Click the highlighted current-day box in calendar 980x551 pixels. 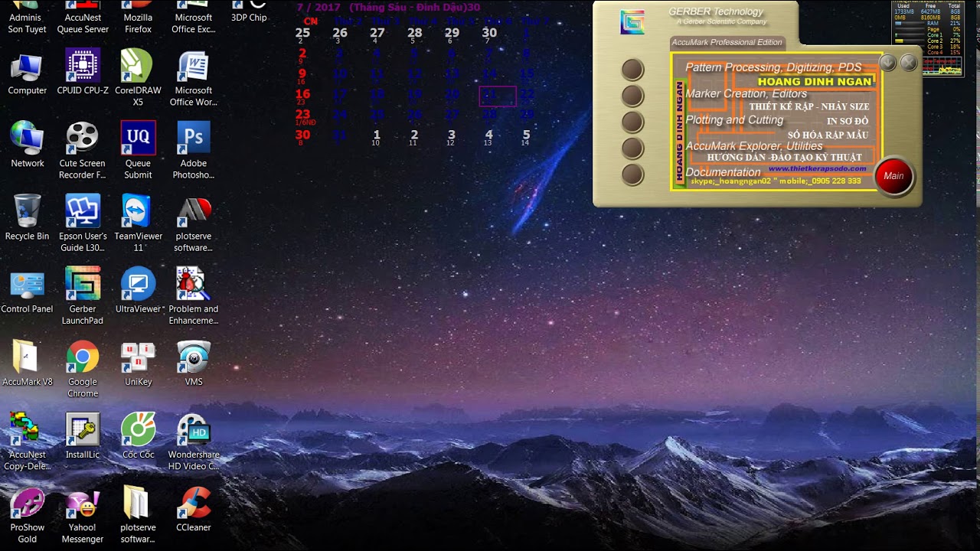(x=498, y=96)
